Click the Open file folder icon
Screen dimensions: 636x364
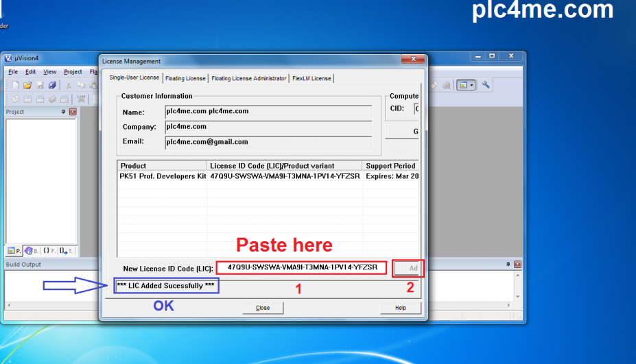[28, 85]
